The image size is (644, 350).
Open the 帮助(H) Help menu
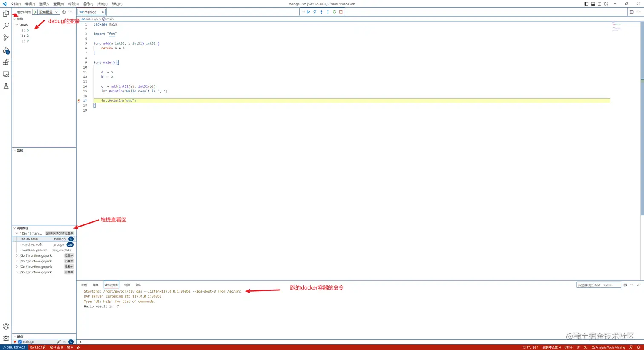[x=117, y=4]
